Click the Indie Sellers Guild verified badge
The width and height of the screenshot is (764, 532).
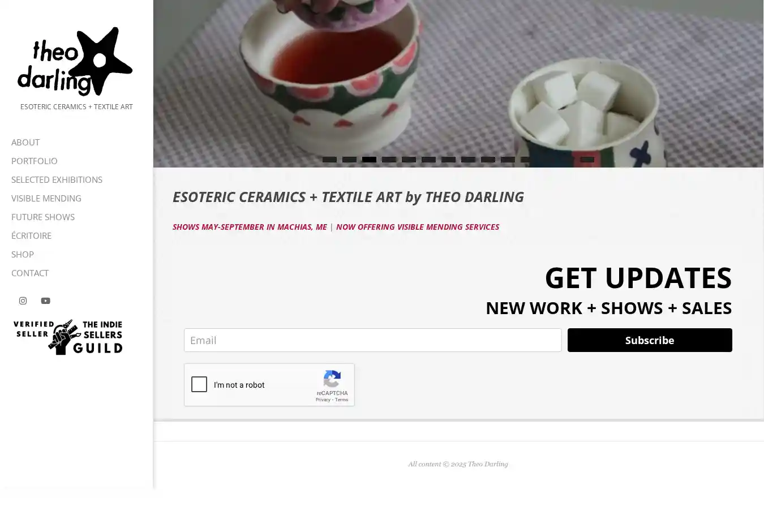pyautogui.click(x=68, y=337)
